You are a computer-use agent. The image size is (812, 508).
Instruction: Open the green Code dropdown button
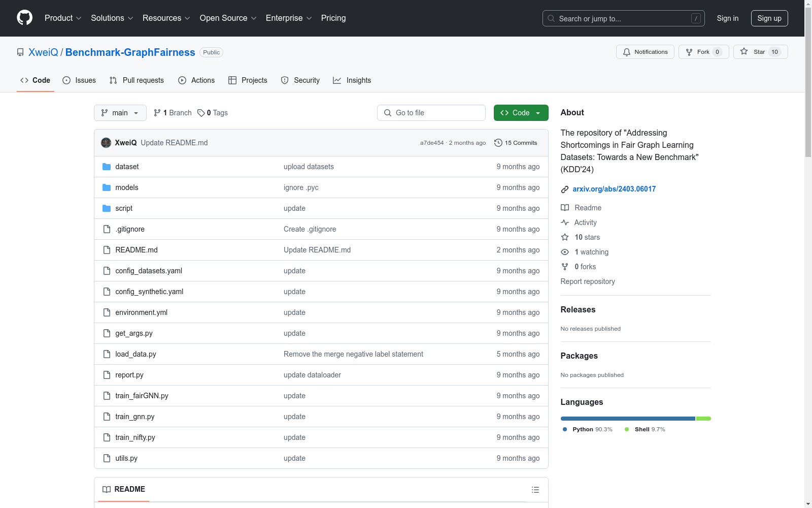[x=521, y=113]
